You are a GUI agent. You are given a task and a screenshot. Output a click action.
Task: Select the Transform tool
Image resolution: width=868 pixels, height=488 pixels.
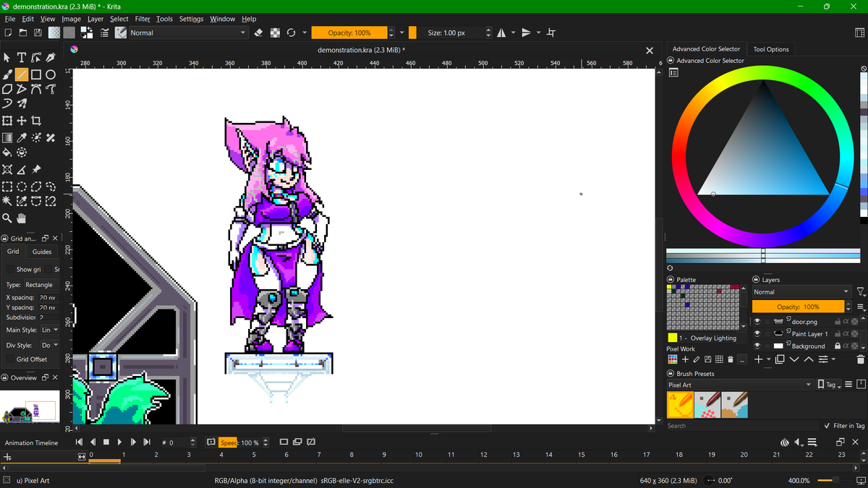7,121
